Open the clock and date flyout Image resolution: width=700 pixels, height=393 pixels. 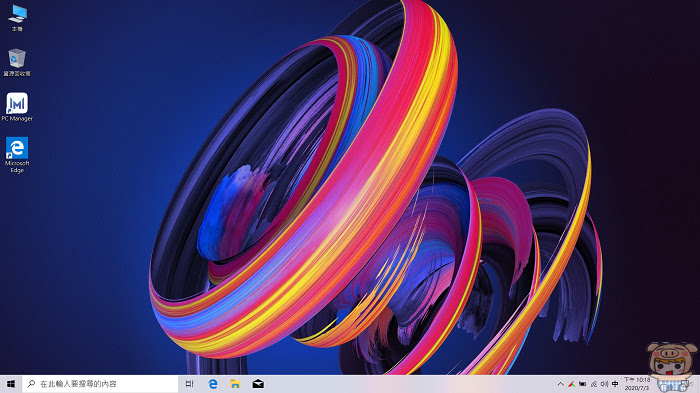click(637, 384)
